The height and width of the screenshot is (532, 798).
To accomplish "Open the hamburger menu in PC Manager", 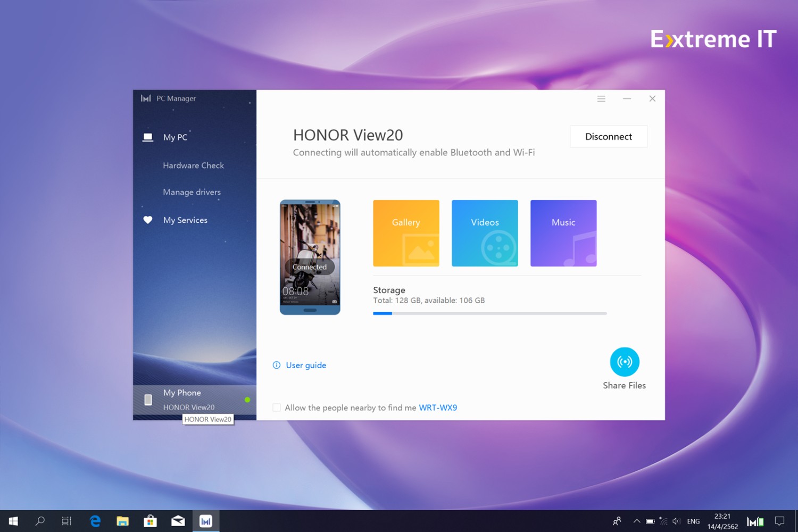I will tap(601, 99).
